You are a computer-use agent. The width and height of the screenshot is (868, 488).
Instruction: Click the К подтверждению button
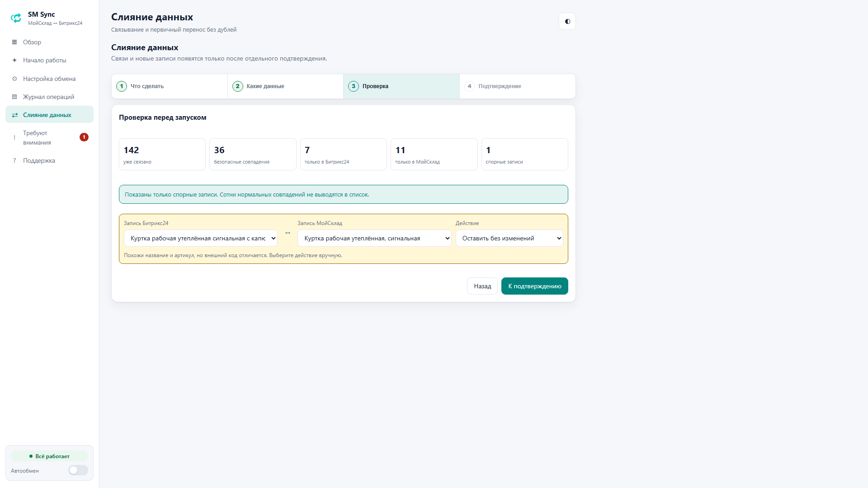click(535, 286)
